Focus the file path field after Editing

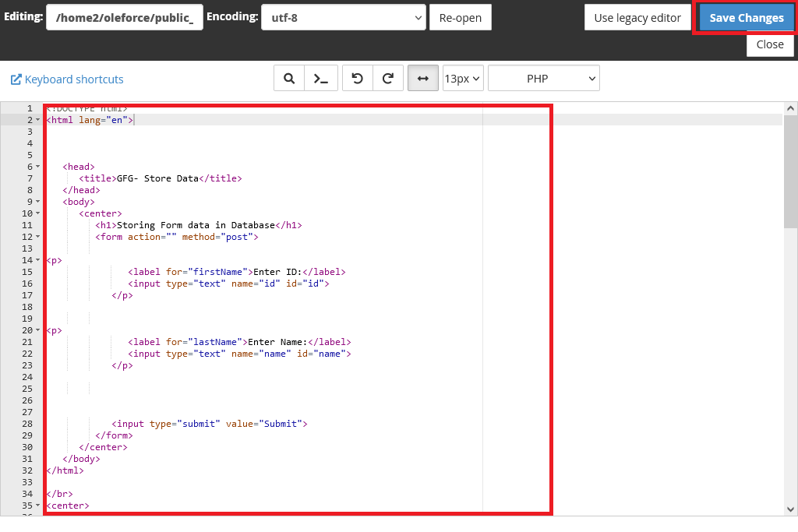point(125,17)
